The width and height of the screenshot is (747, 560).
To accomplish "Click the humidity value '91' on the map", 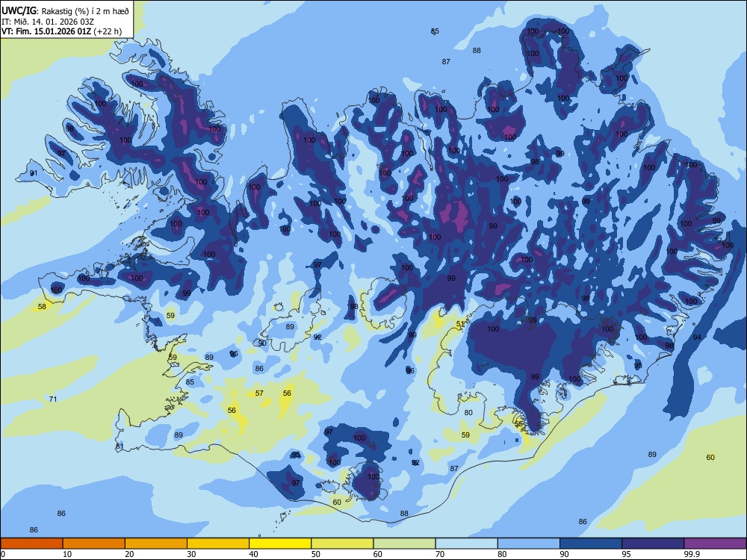I will (34, 173).
